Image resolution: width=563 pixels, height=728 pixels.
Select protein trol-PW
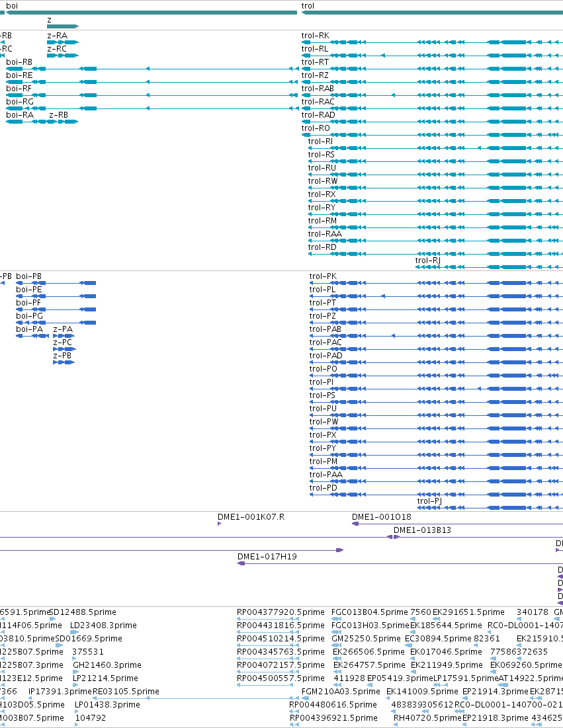[x=436, y=428]
